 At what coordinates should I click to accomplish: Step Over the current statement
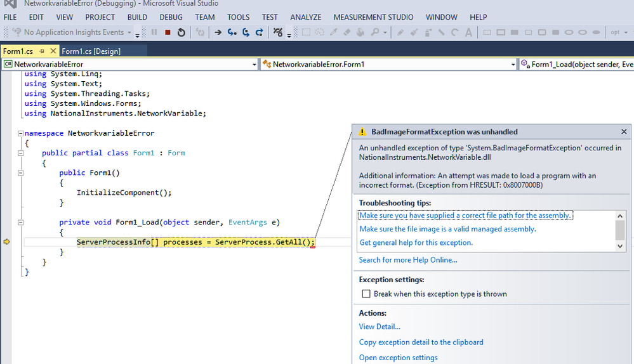click(x=246, y=32)
